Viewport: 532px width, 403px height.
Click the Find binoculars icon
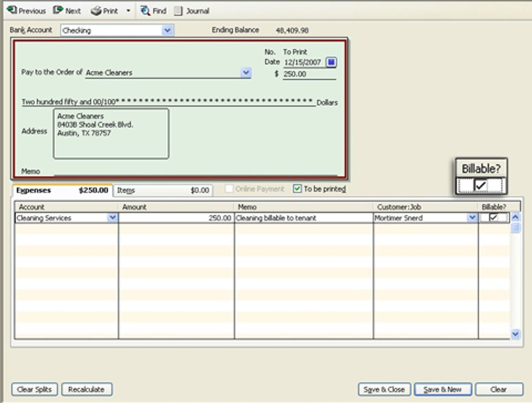(145, 11)
